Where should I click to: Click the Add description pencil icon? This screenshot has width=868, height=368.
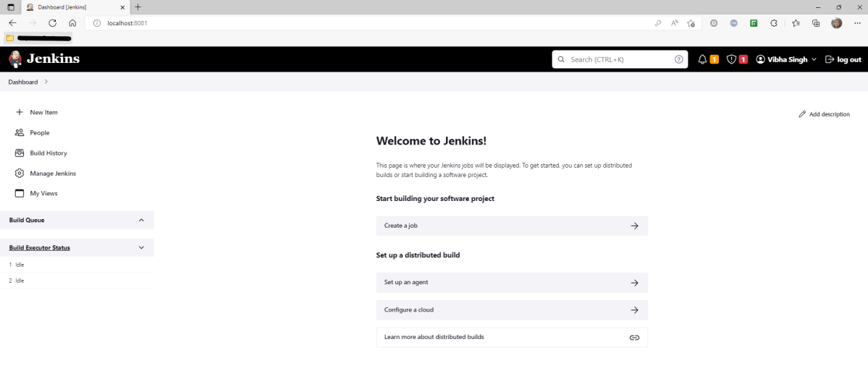point(802,114)
